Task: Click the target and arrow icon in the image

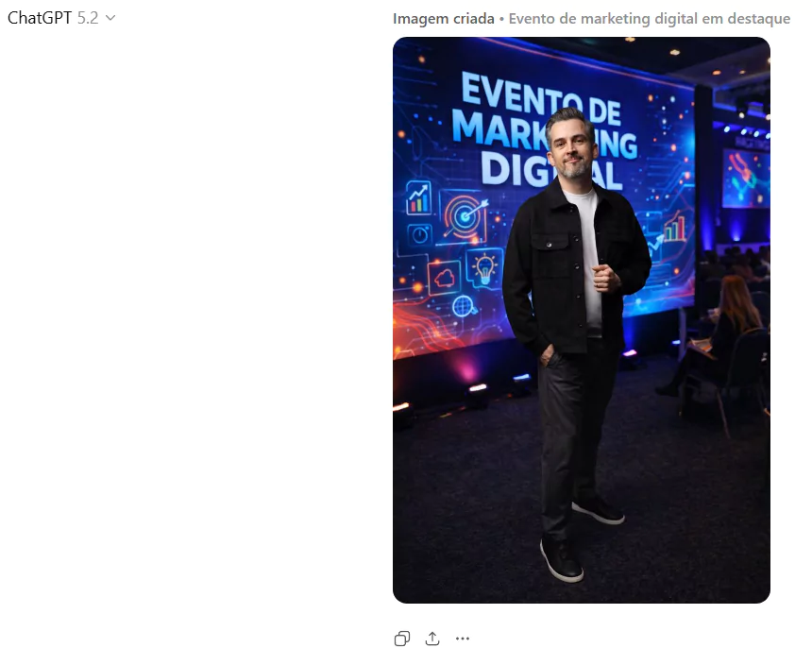Action: (465, 216)
